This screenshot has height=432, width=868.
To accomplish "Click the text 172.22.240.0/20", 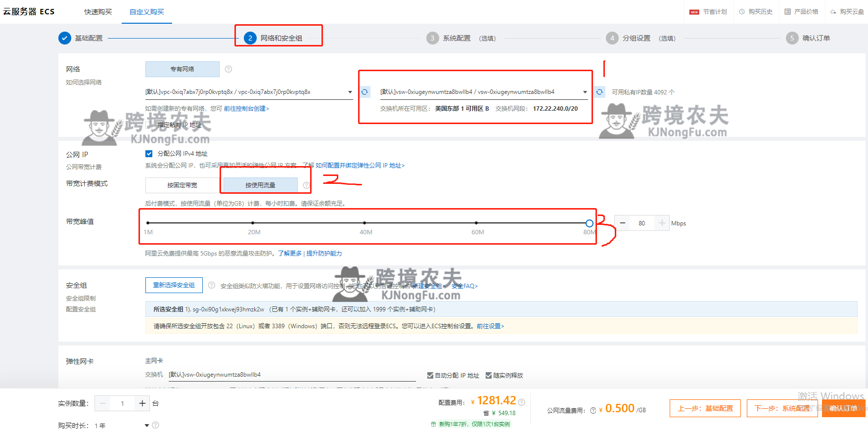I will coord(555,109).
